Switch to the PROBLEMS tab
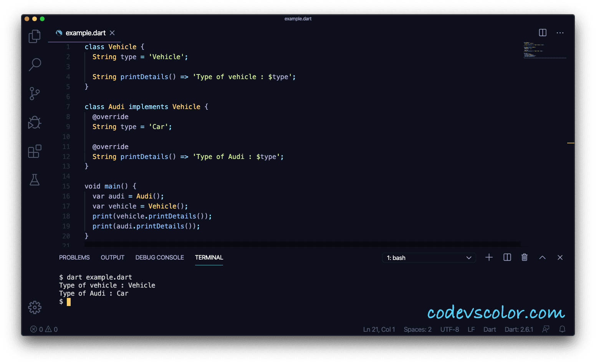 click(74, 257)
